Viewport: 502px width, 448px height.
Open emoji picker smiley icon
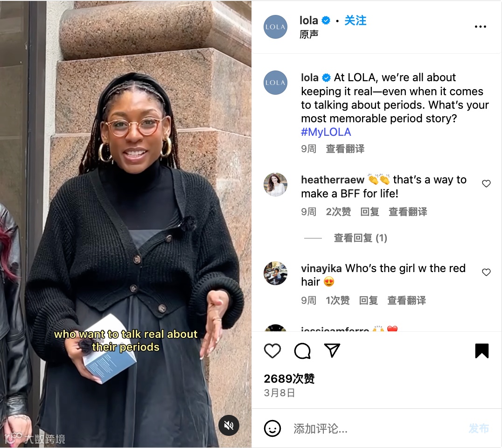coord(272,428)
